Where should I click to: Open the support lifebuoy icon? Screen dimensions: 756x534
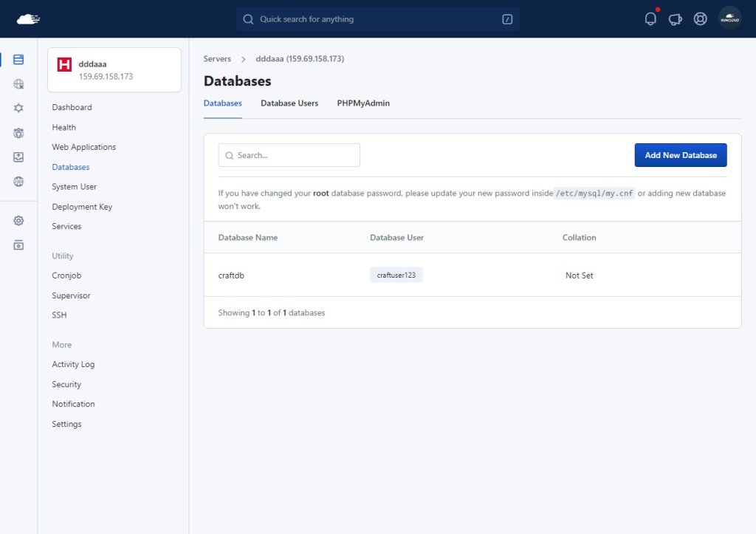pos(700,18)
